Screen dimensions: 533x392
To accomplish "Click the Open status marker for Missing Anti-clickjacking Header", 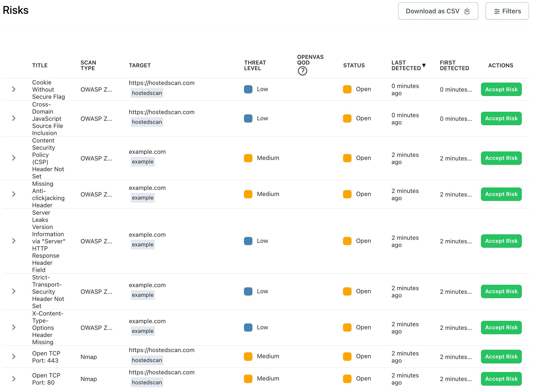I will (347, 194).
